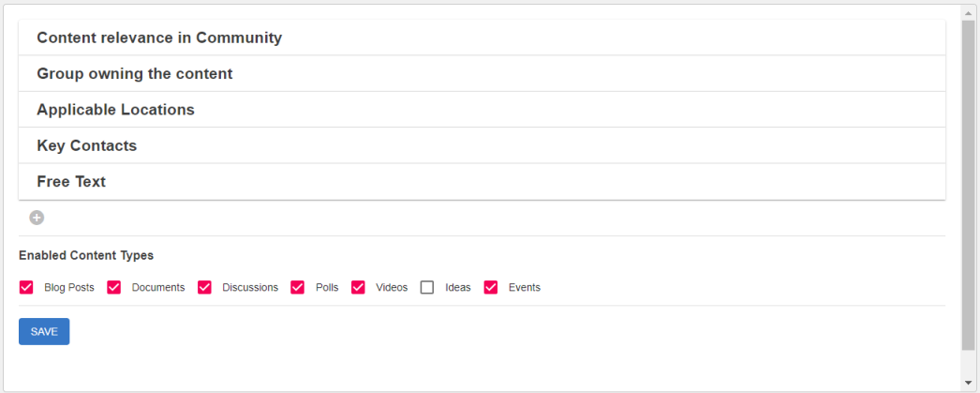Viewport: 980px width, 393px height.
Task: Uncheck the Events checkbox
Action: 491,287
